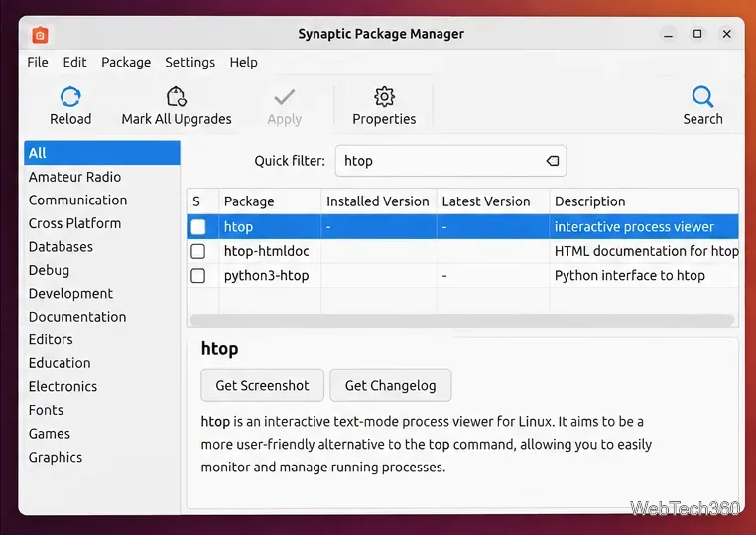
Task: Minimize the Synaptic window
Action: [669, 34]
